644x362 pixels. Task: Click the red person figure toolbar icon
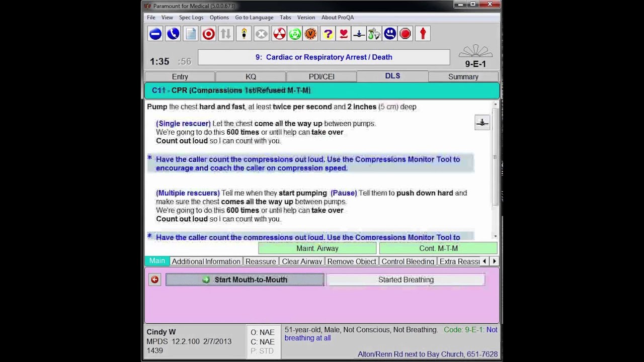tap(423, 34)
